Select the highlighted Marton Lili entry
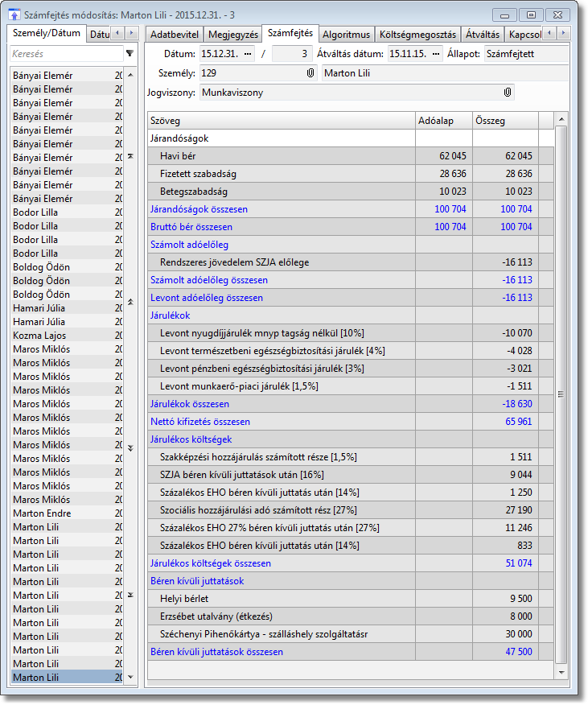Image resolution: width=588 pixels, height=705 pixels. point(67,677)
